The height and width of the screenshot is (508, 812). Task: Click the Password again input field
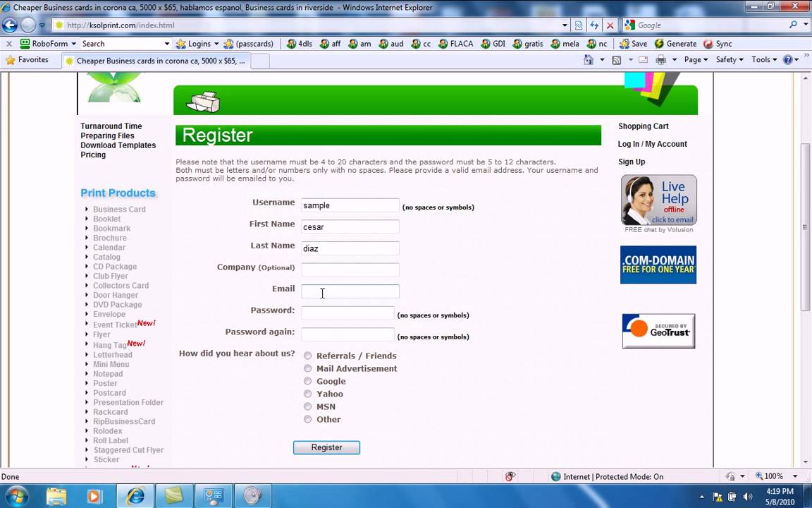[347, 334]
